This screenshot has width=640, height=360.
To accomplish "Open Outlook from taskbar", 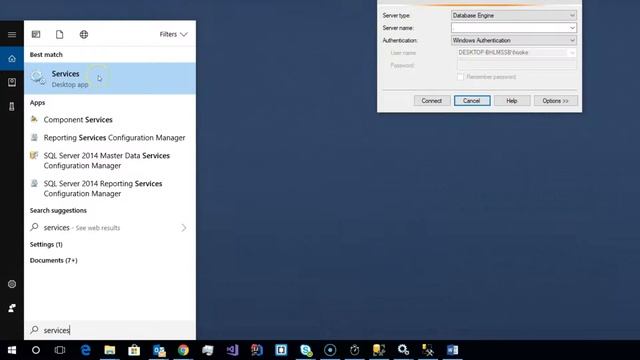I will (159, 350).
